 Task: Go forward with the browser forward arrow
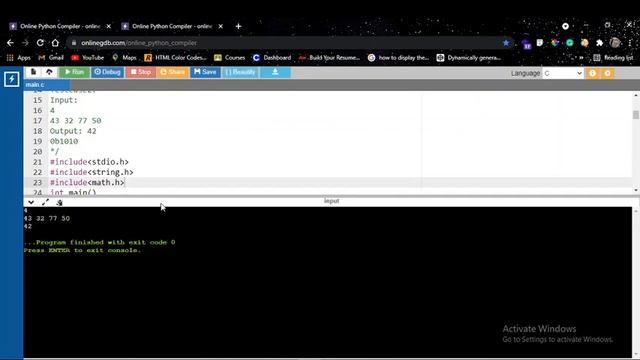(x=25, y=42)
